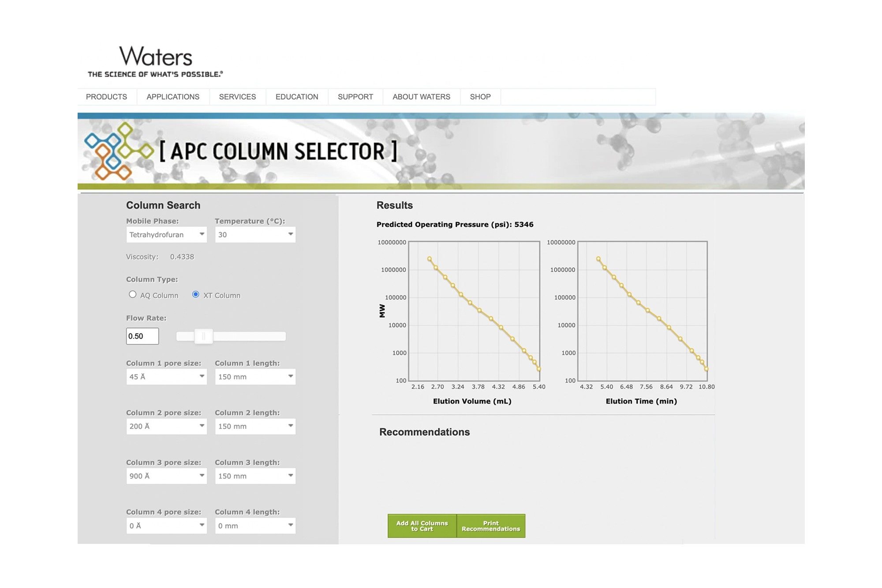Viewport: 882px width, 588px height.
Task: Click the Elution Time (min) axis label
Action: coord(641,401)
